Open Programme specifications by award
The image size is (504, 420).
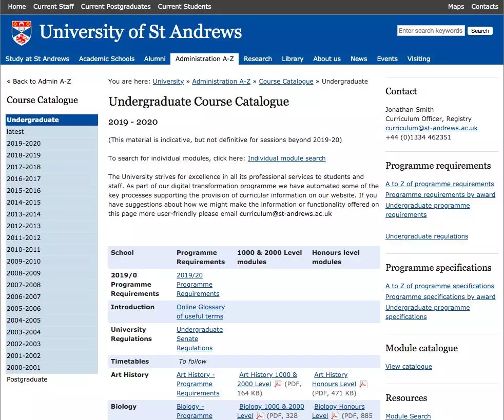(x=440, y=297)
